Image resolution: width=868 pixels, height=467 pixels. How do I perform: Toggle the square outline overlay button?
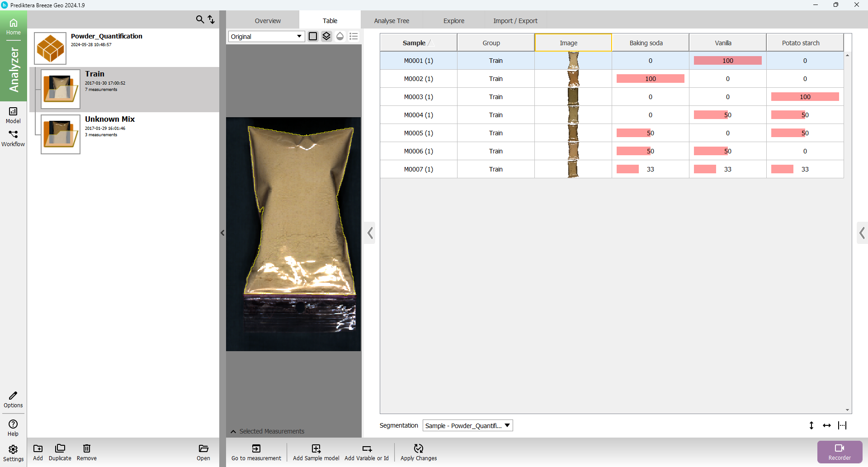coord(312,36)
